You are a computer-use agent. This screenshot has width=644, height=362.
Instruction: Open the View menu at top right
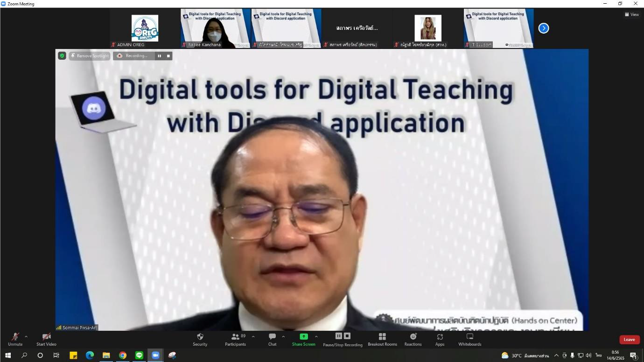632,14
